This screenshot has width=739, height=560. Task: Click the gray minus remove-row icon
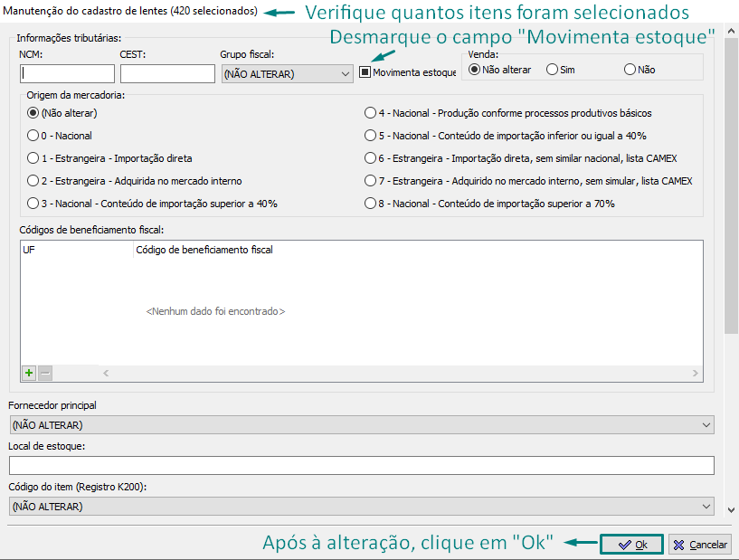pyautogui.click(x=45, y=373)
